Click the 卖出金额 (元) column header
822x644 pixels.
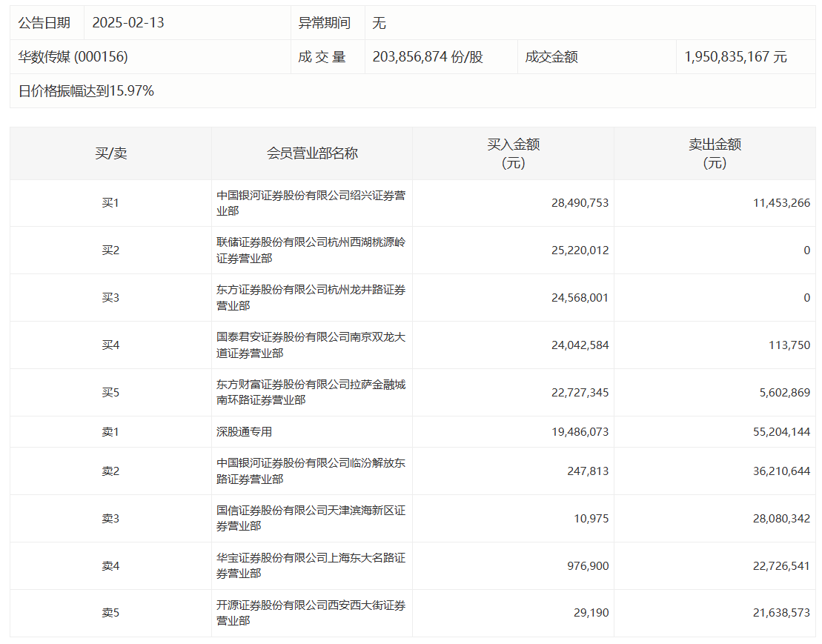[x=715, y=153]
